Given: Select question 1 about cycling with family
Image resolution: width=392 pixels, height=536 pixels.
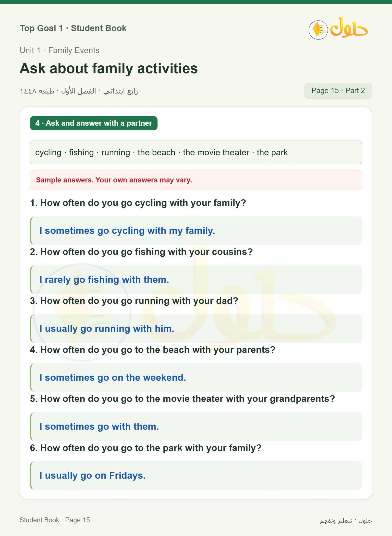Looking at the screenshot, I should (138, 203).
